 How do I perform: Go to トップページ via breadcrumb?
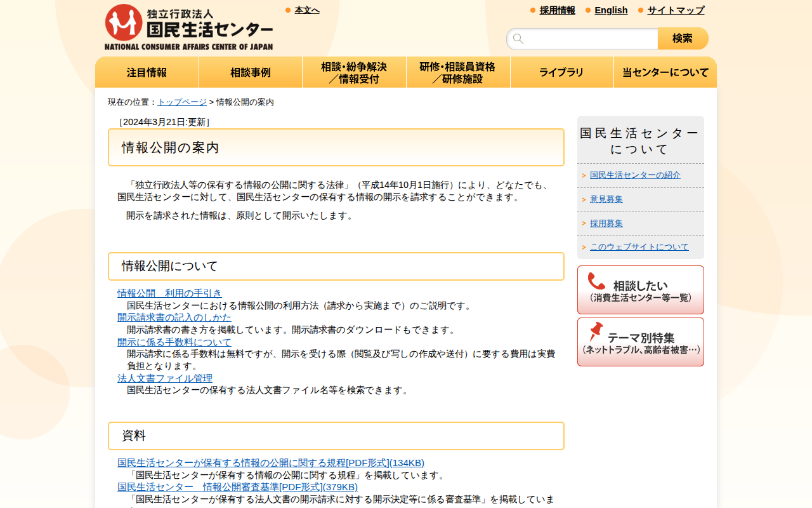pyautogui.click(x=182, y=102)
